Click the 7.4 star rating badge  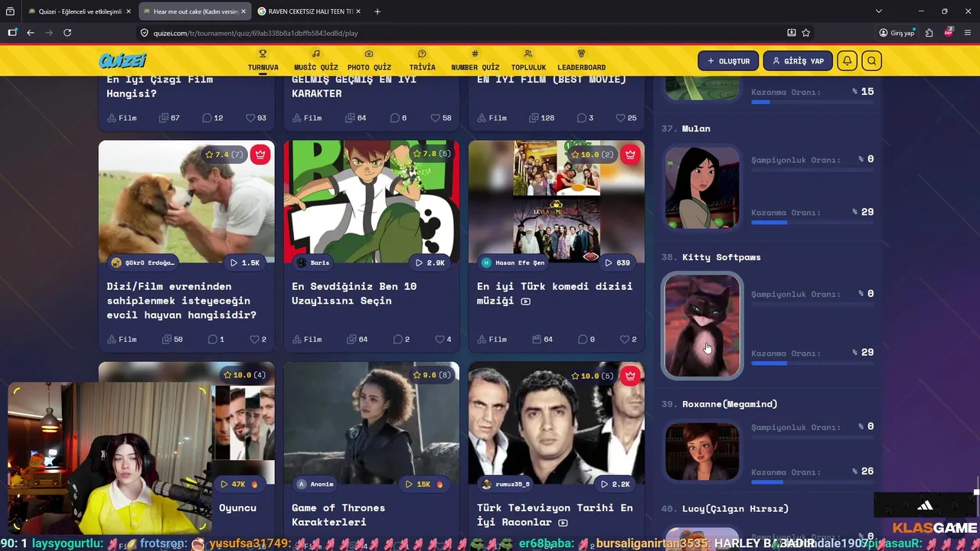[x=224, y=155]
